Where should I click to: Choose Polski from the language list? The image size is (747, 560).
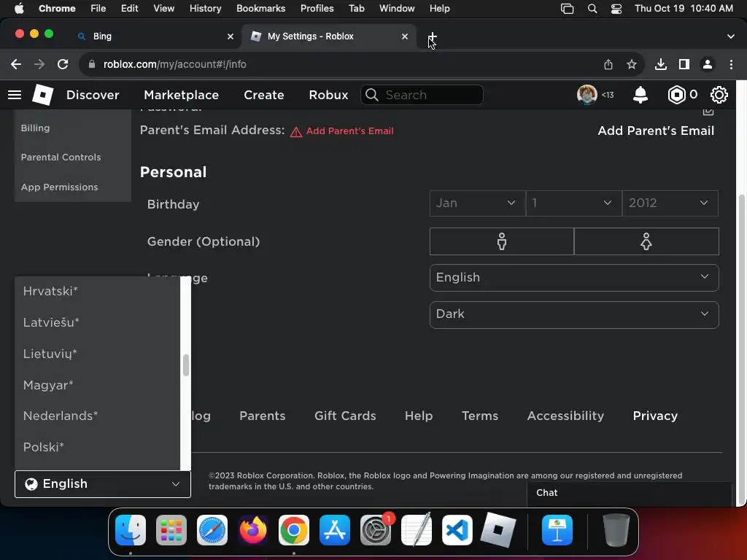tap(98, 447)
